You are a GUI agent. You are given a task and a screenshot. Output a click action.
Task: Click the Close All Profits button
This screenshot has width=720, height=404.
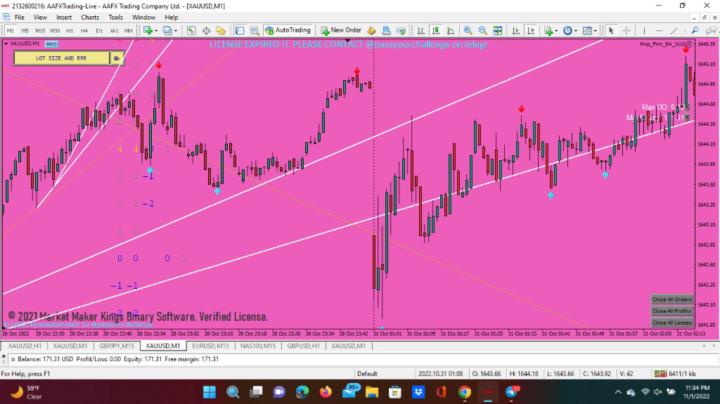[x=672, y=311]
